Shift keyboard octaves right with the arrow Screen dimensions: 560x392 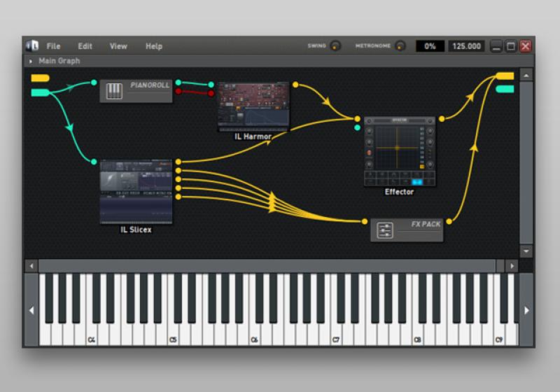pos(526,310)
